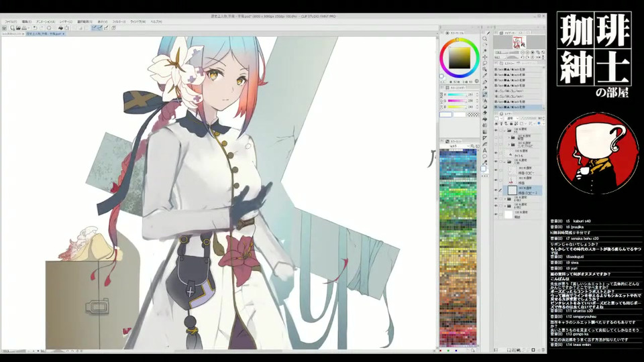Open the layer blending mode 通常 dropdown
Screen dimensions: 644x362
512,118
